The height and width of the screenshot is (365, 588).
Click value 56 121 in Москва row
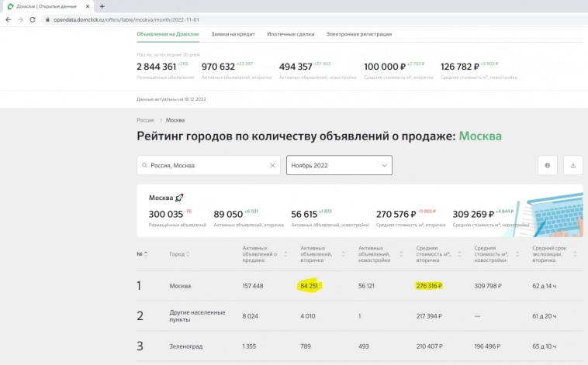tap(366, 286)
